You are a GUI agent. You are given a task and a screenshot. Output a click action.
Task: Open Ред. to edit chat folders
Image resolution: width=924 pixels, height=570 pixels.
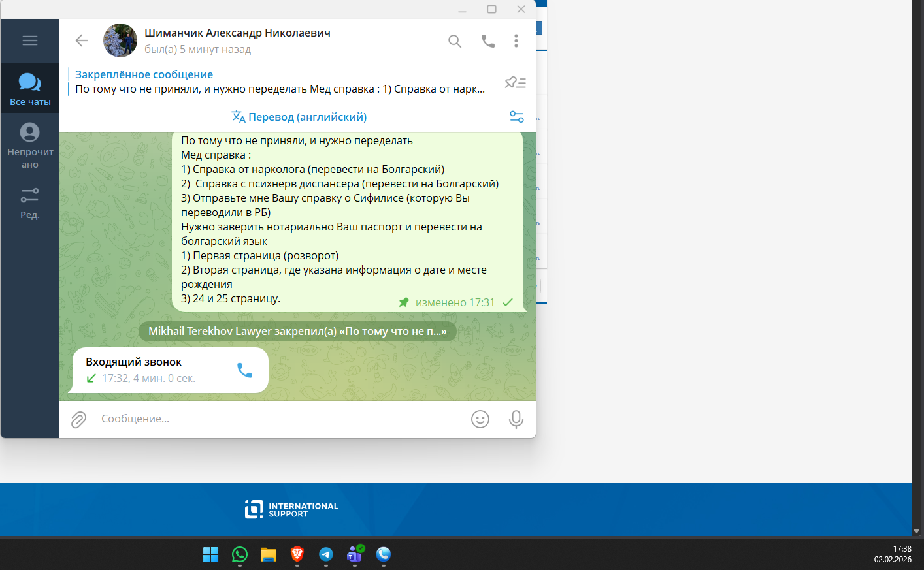click(30, 202)
